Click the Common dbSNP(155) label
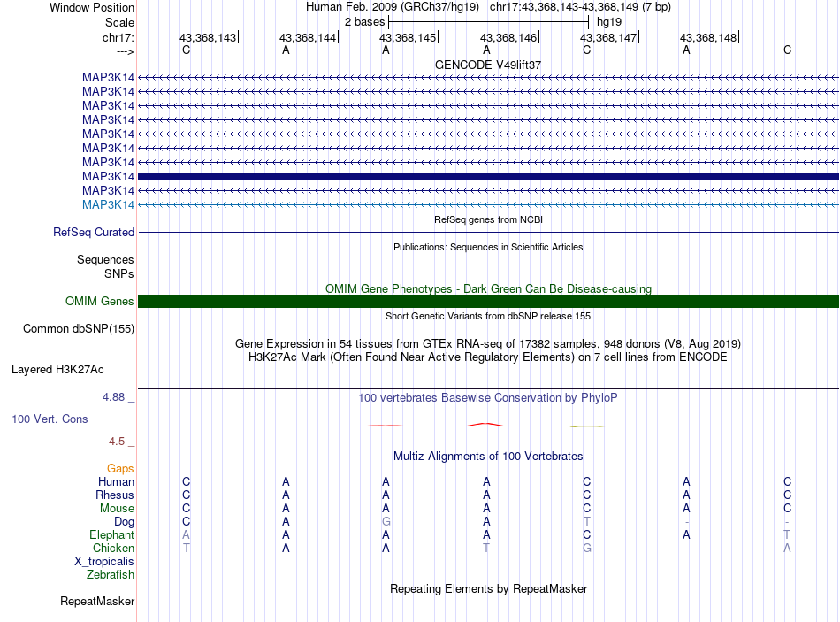This screenshot has height=622, width=840. (x=79, y=328)
